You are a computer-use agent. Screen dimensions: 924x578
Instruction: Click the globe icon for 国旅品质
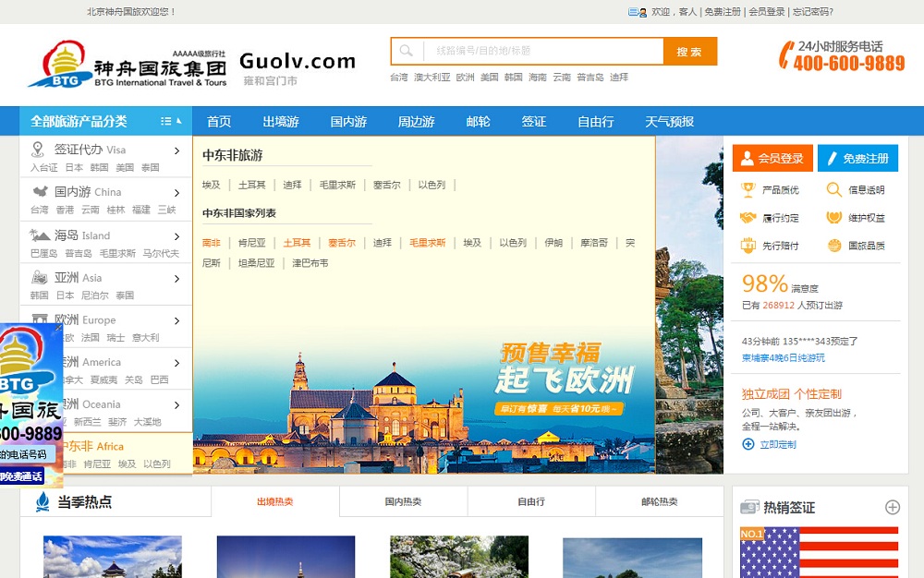pyautogui.click(x=833, y=246)
